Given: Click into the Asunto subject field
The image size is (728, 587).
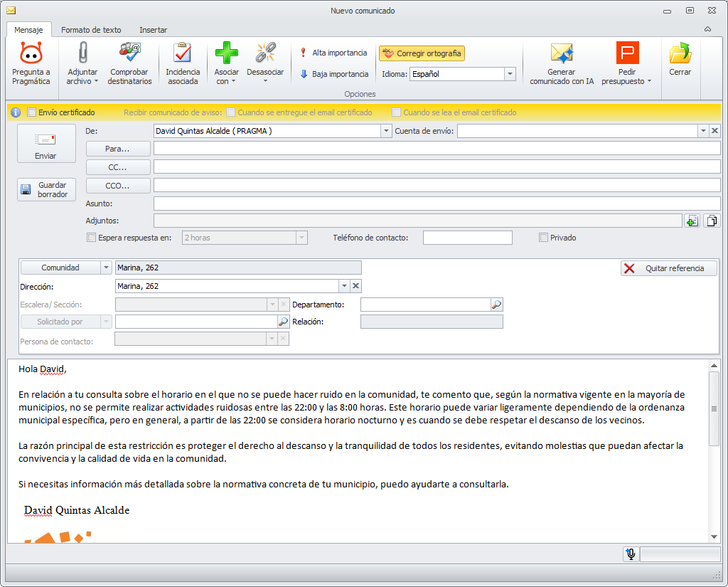Looking at the screenshot, I should (437, 204).
